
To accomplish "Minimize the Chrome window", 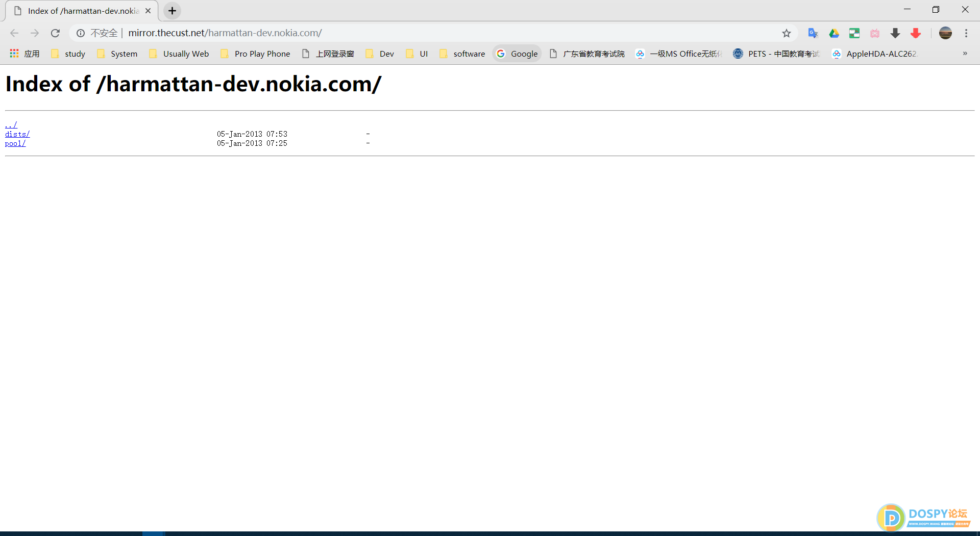I will (907, 9).
